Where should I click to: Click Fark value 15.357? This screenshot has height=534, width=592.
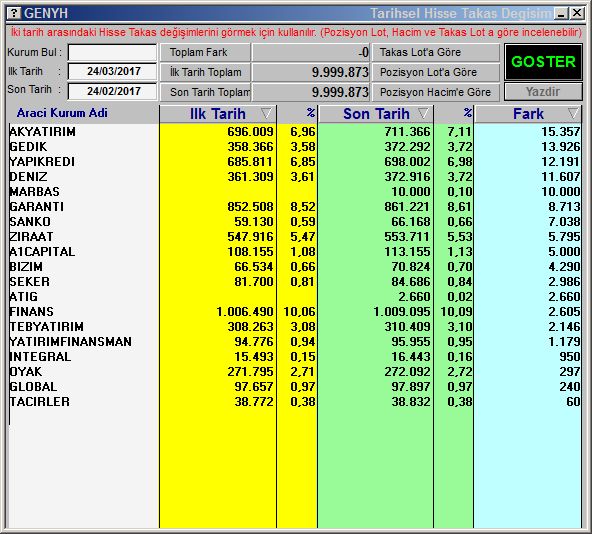pyautogui.click(x=561, y=131)
